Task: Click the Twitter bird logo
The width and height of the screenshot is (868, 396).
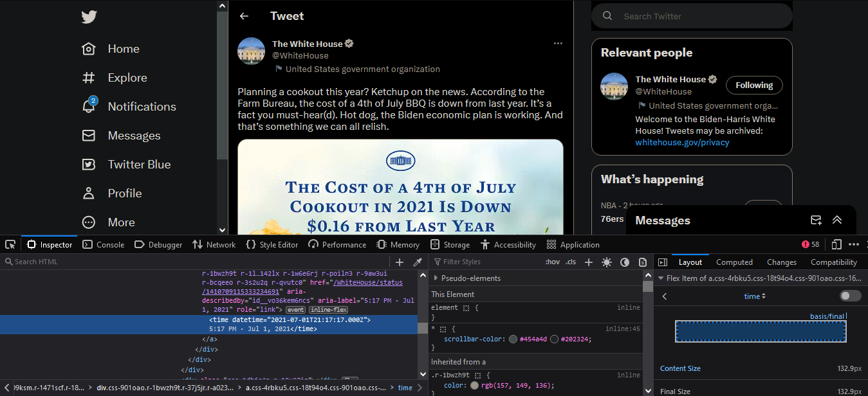Action: pyautogui.click(x=89, y=17)
